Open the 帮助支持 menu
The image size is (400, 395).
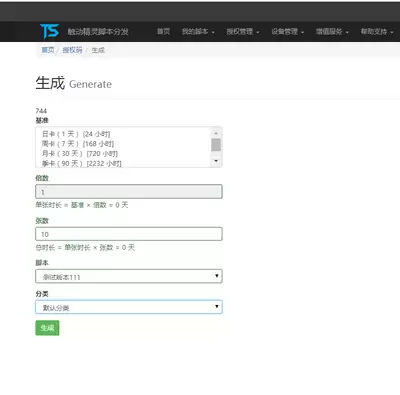(x=377, y=32)
